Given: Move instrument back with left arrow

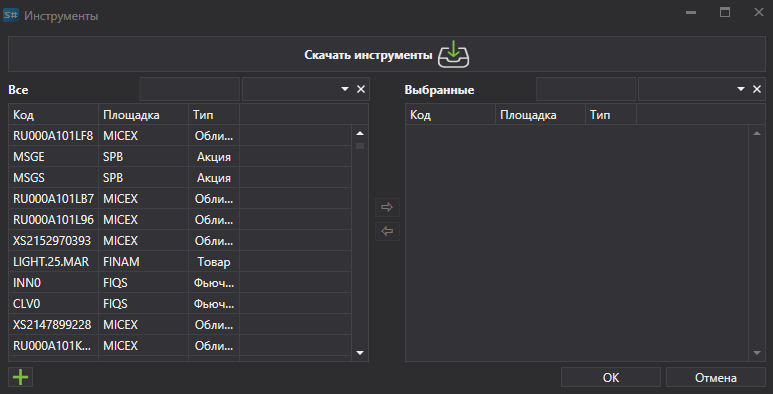Looking at the screenshot, I should click(x=387, y=231).
